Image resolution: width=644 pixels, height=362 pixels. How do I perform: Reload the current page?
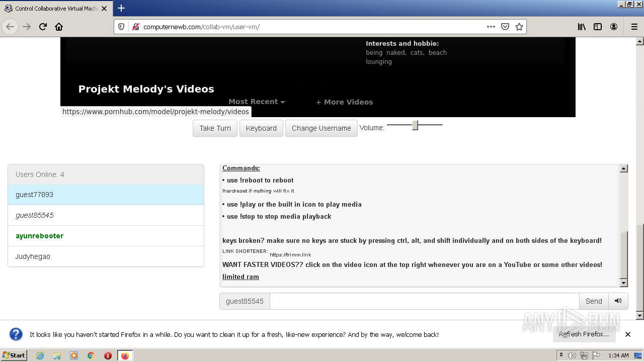tap(43, 27)
